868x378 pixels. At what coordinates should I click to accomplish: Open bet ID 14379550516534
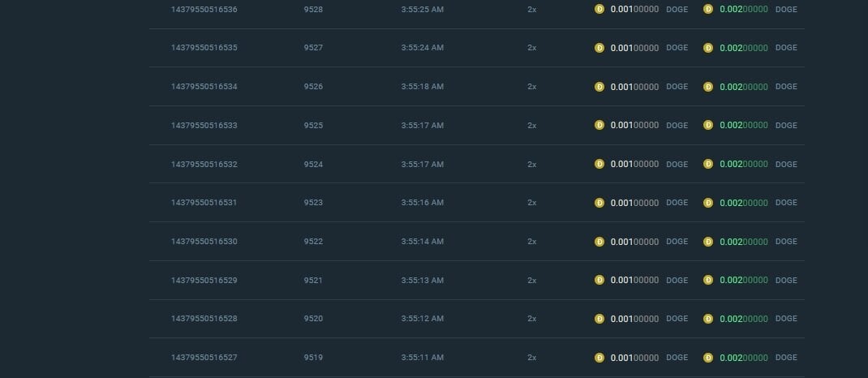coord(204,87)
